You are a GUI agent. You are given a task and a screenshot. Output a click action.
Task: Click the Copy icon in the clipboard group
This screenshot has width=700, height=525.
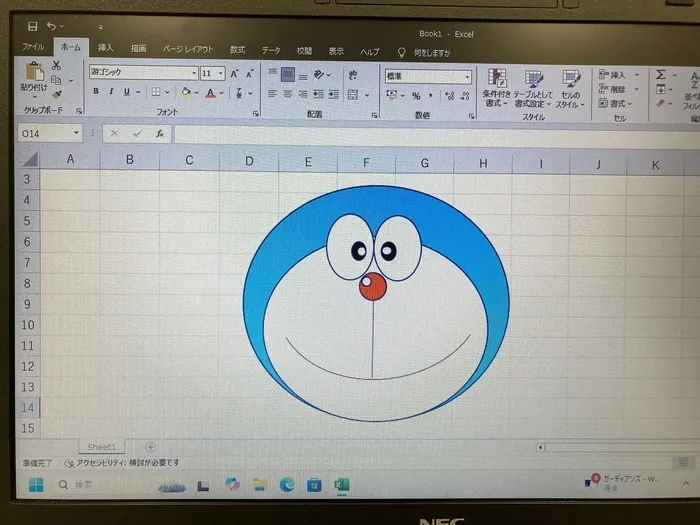pos(56,80)
